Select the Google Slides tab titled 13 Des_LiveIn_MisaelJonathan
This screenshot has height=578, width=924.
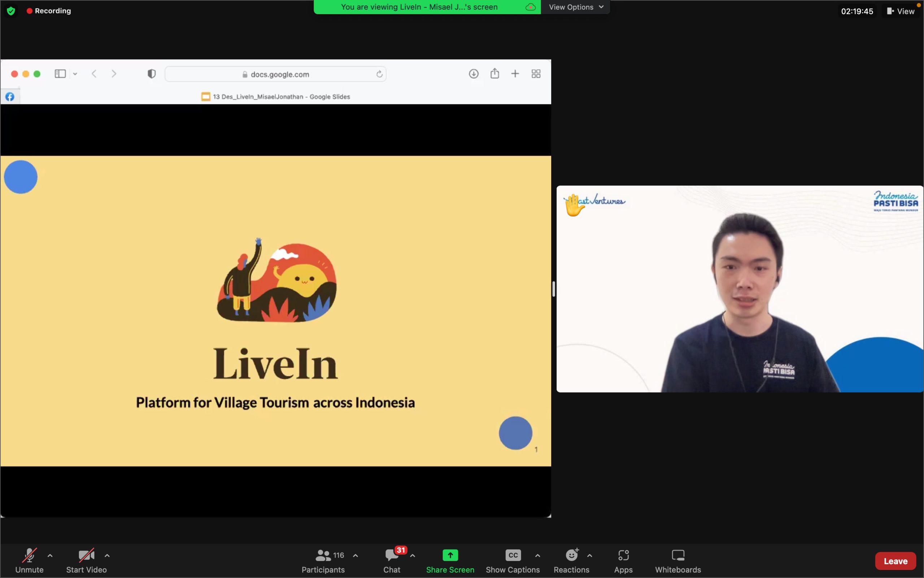[x=276, y=97]
